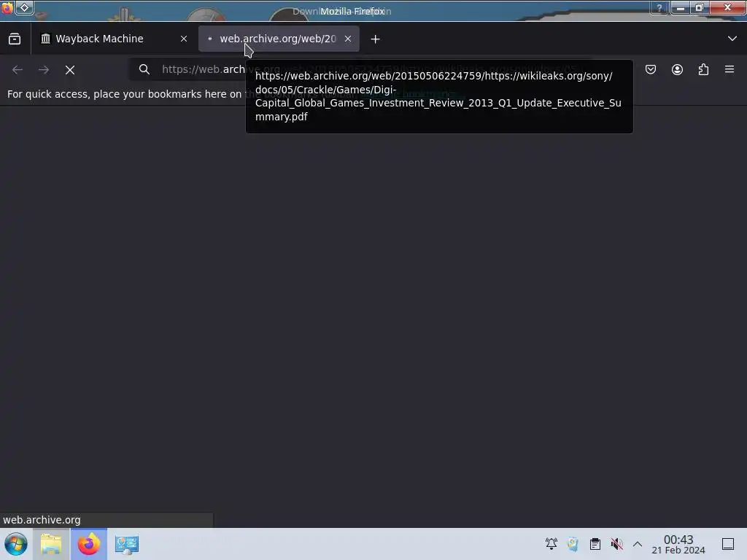Stop loading the current page
The image size is (747, 560).
point(70,70)
